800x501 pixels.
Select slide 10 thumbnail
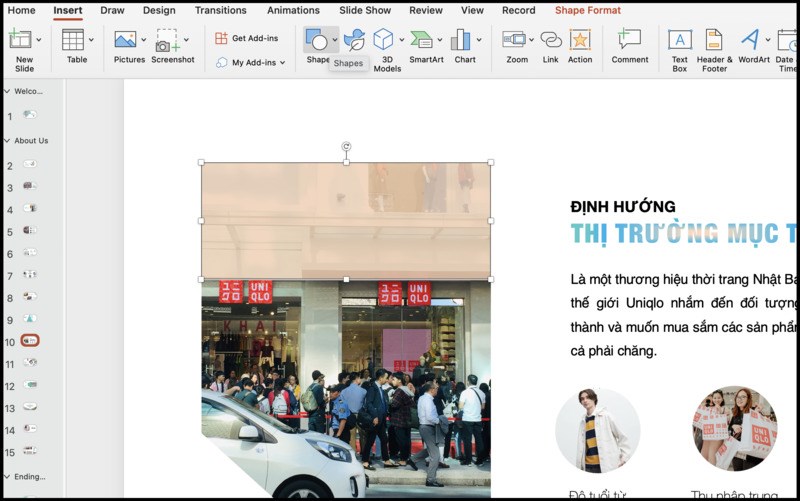[30, 340]
